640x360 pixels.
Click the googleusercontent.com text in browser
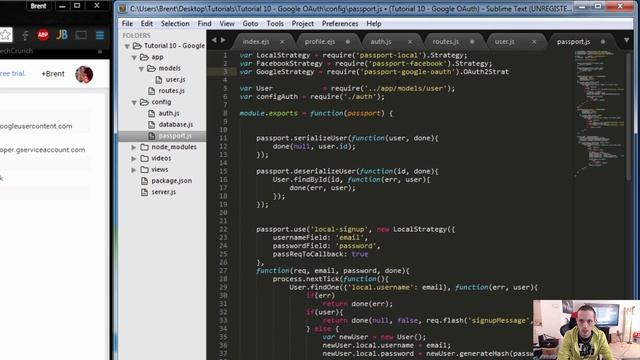36,126
